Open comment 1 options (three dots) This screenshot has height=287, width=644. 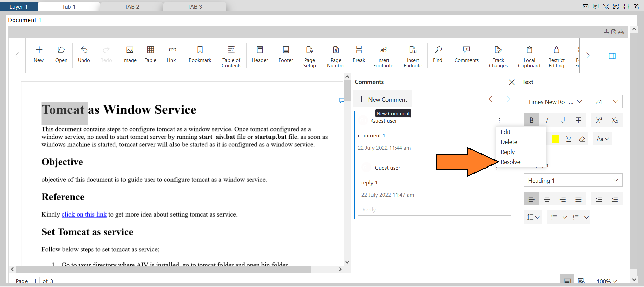click(x=499, y=121)
